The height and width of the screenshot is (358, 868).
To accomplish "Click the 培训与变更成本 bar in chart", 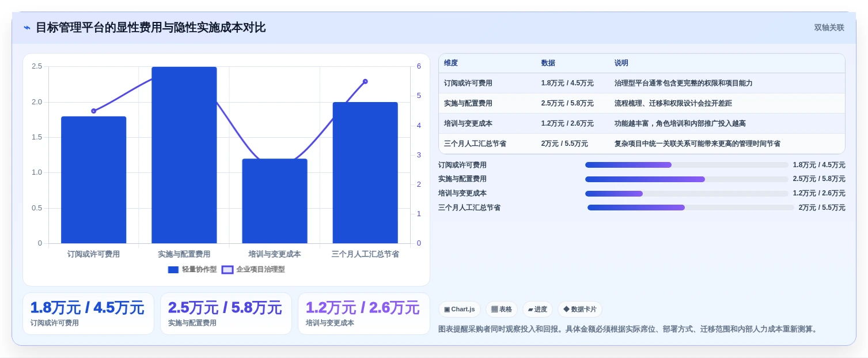I will tap(275, 201).
